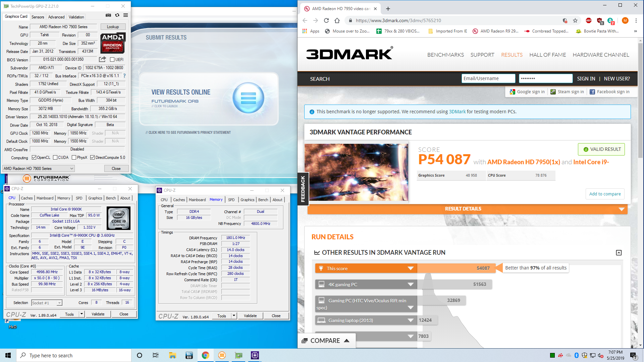Image resolution: width=644 pixels, height=362 pixels.
Task: Click Chrome back arrow
Action: tap(305, 20)
